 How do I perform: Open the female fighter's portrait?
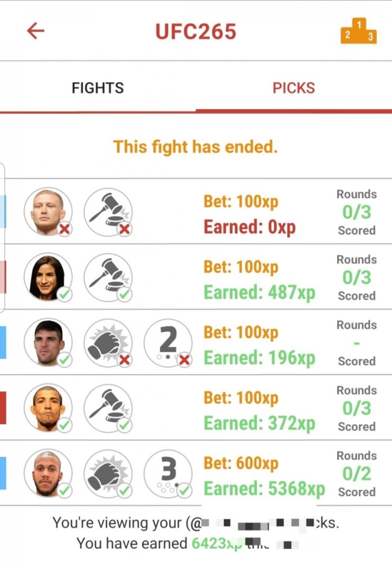[x=48, y=278]
